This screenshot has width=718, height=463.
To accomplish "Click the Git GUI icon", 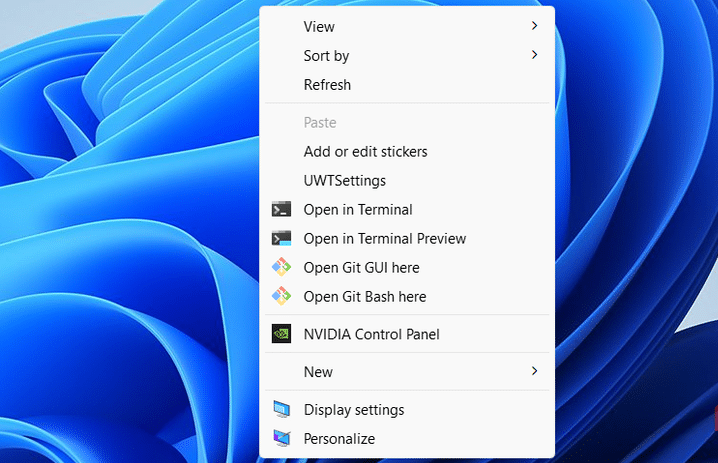I will [x=281, y=267].
